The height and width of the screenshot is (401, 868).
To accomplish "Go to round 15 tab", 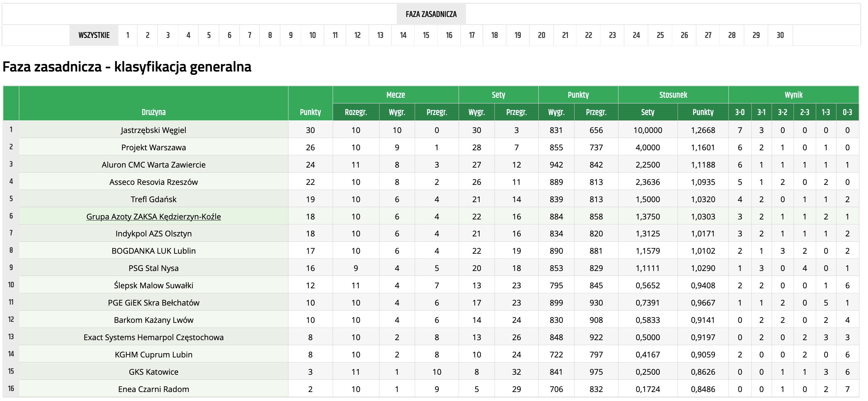I will click(x=426, y=35).
